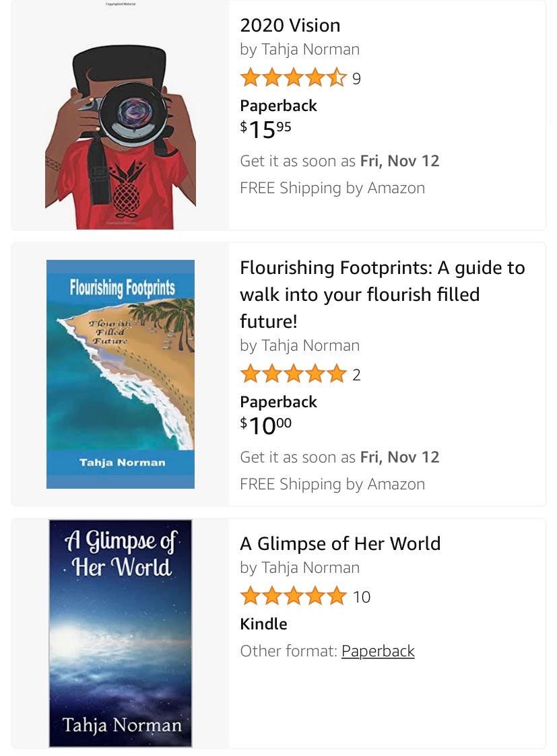The height and width of the screenshot is (756, 557).
Task: Open the Flourishing Footprints cover thumbnail
Action: 121,374
